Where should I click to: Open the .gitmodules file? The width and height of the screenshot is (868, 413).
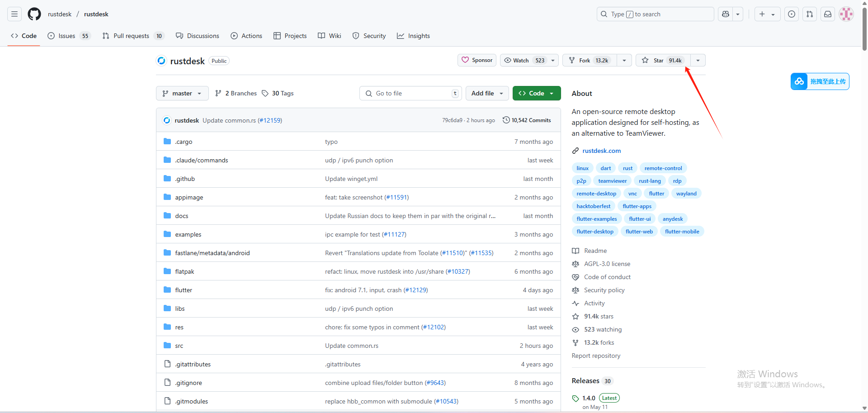pos(192,401)
